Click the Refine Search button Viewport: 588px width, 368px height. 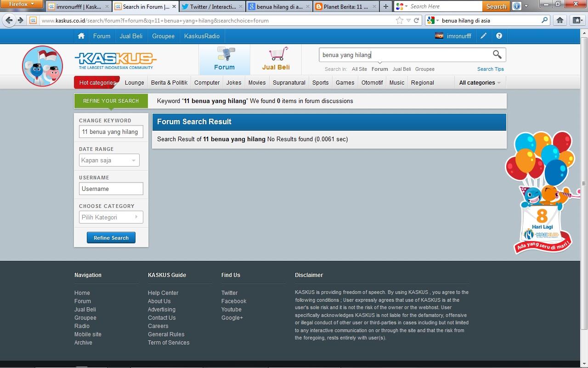point(111,238)
